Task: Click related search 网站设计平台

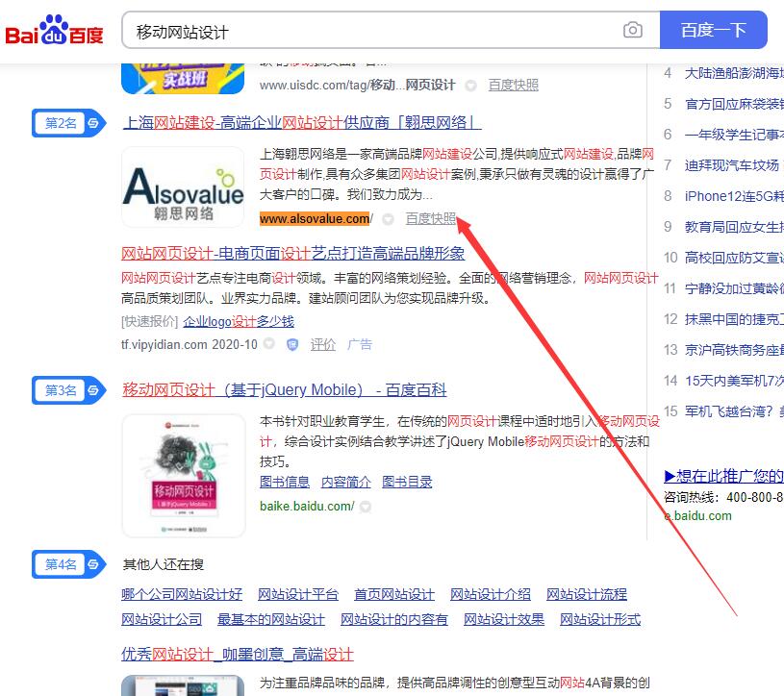Action: 298,594
